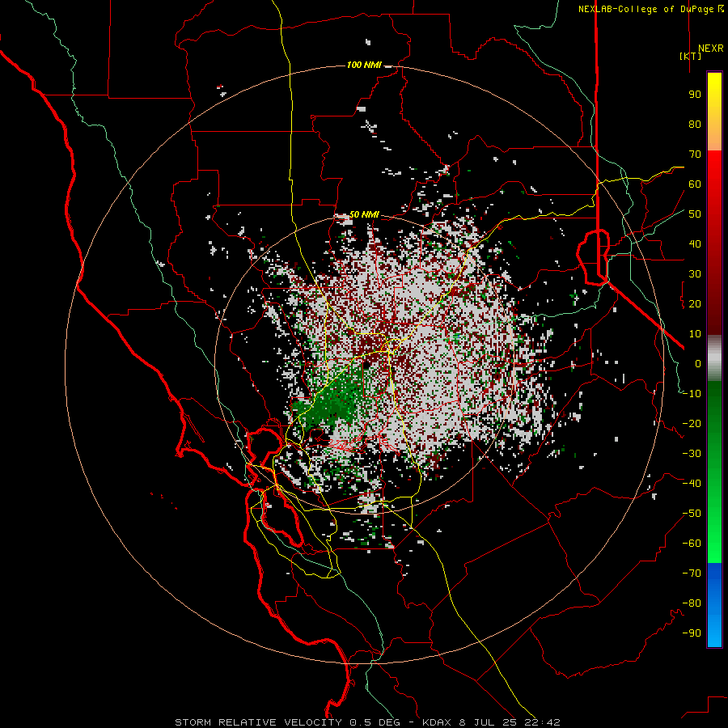This screenshot has width=728, height=728.
Task: Click the -30 value on velocity scale
Action: [692, 454]
